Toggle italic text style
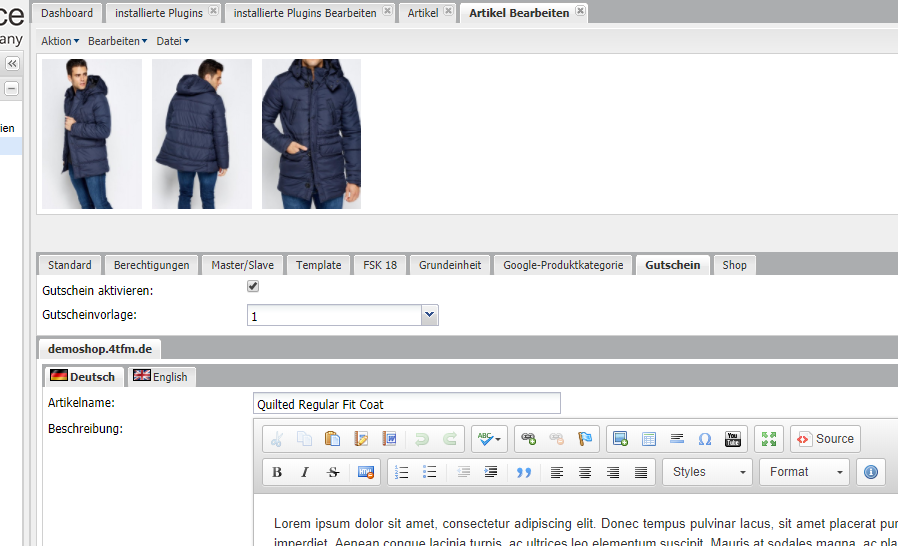The width and height of the screenshot is (898, 546). (305, 472)
